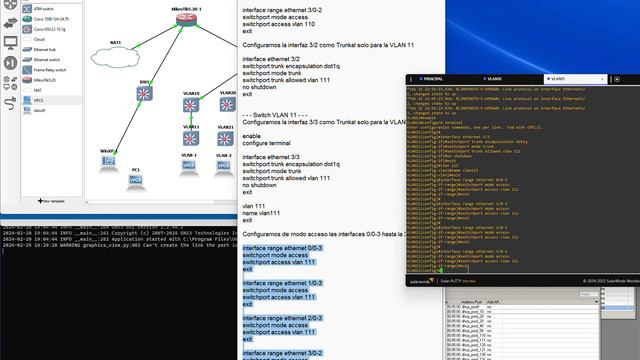The image size is (640, 360).
Task: Click the NAT1 cloud node in topology
Action: click(x=116, y=57)
